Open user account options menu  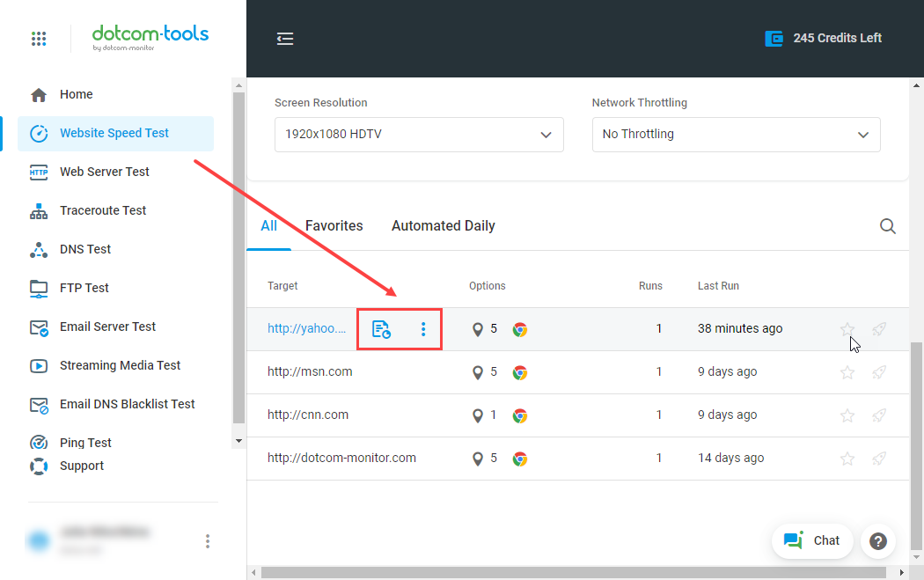coord(208,541)
